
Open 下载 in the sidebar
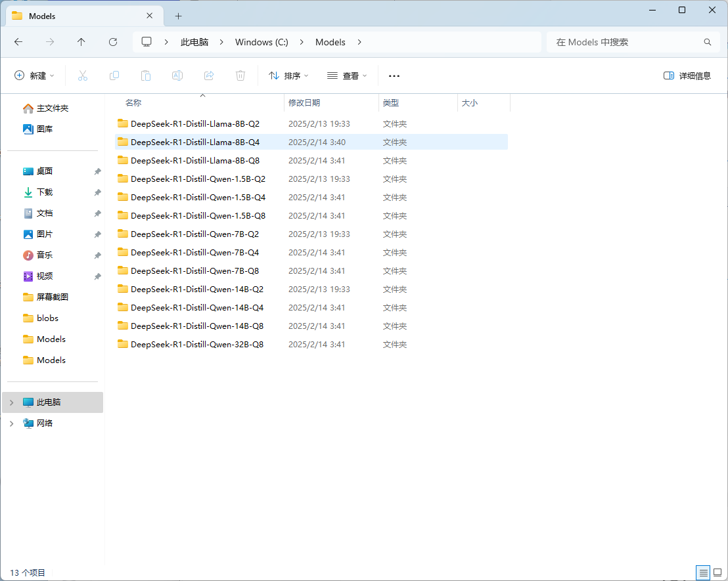coord(37,192)
